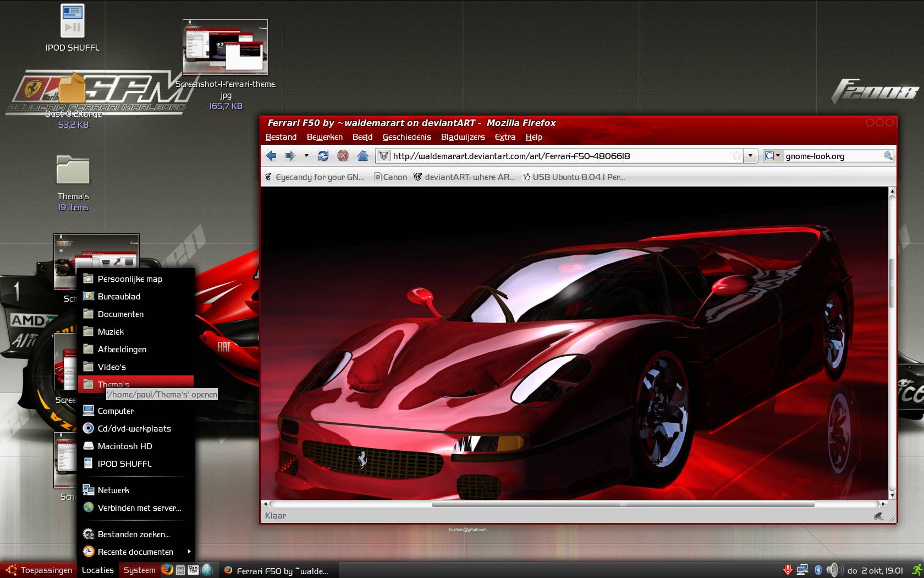Viewport: 924px width, 578px height.
Task: Stop page loading with the red stop icon
Action: pyautogui.click(x=343, y=156)
